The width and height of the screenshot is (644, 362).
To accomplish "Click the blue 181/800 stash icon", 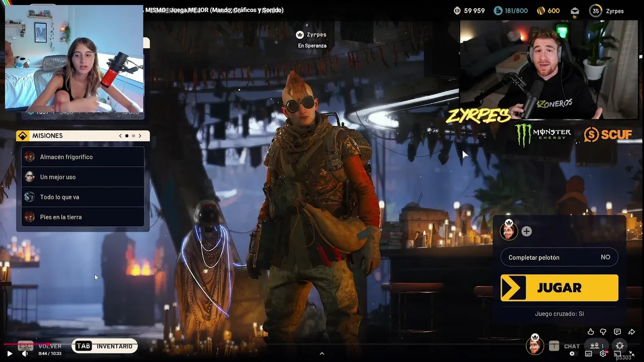I will tap(498, 11).
